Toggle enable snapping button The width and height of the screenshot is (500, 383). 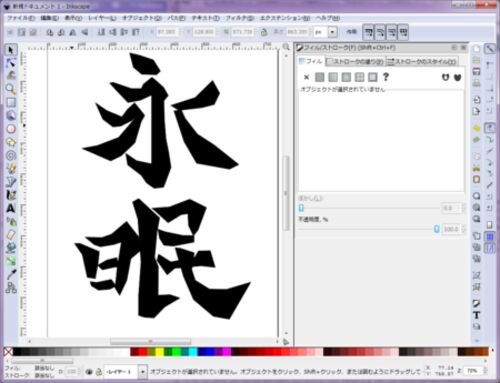(x=490, y=49)
